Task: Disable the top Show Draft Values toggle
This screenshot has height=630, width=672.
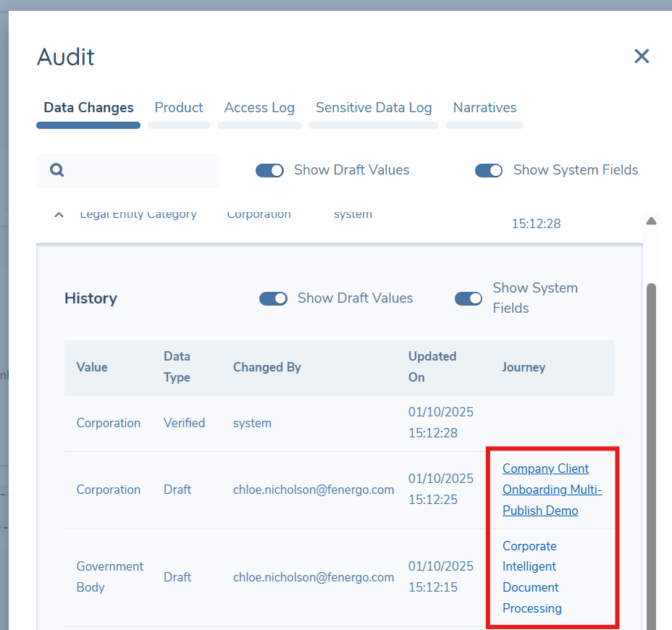Action: pos(270,170)
